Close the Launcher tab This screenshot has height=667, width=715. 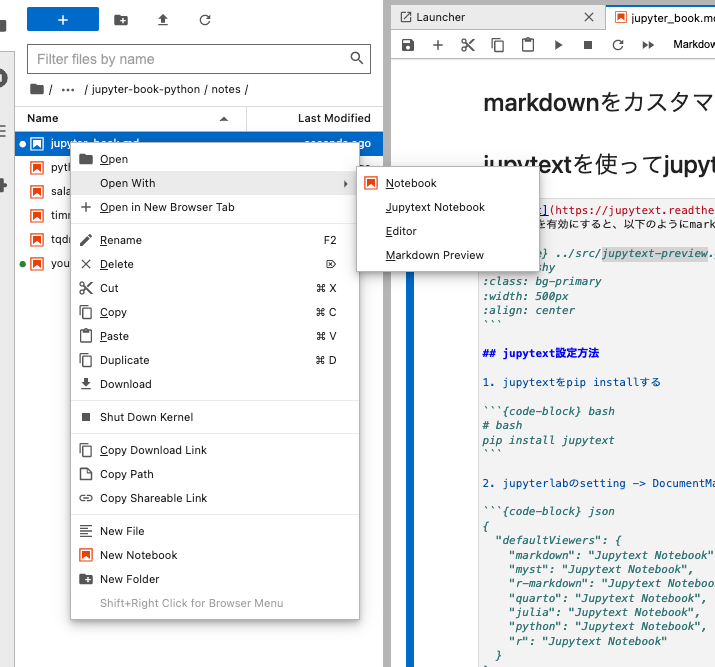[x=589, y=17]
